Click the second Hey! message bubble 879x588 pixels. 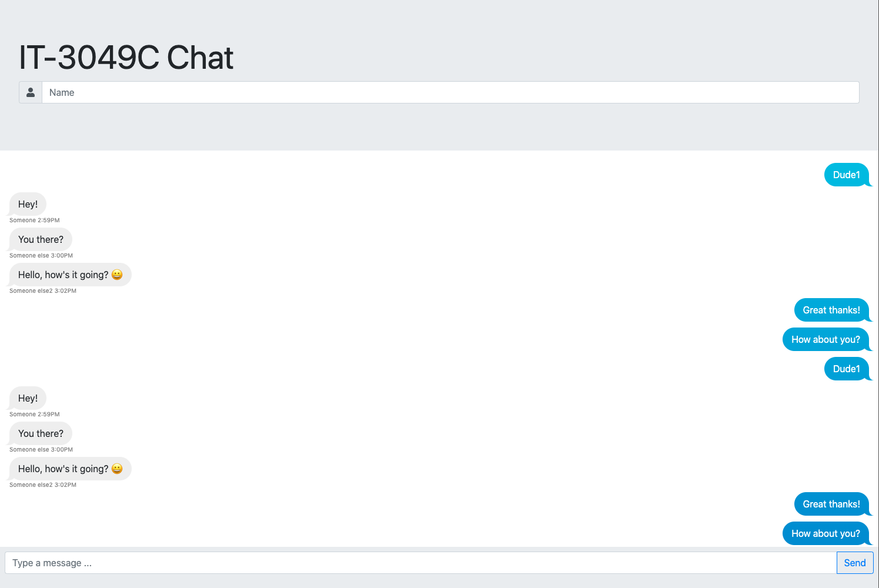(28, 398)
